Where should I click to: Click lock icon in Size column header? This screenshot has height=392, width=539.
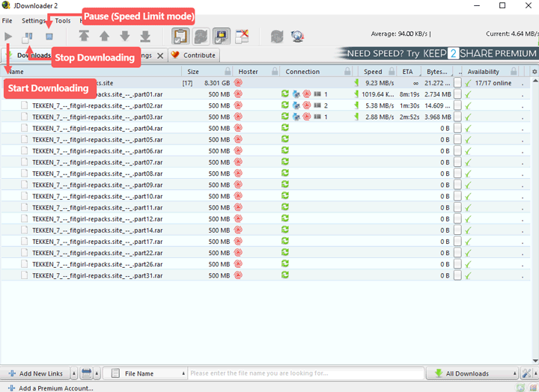pos(228,71)
